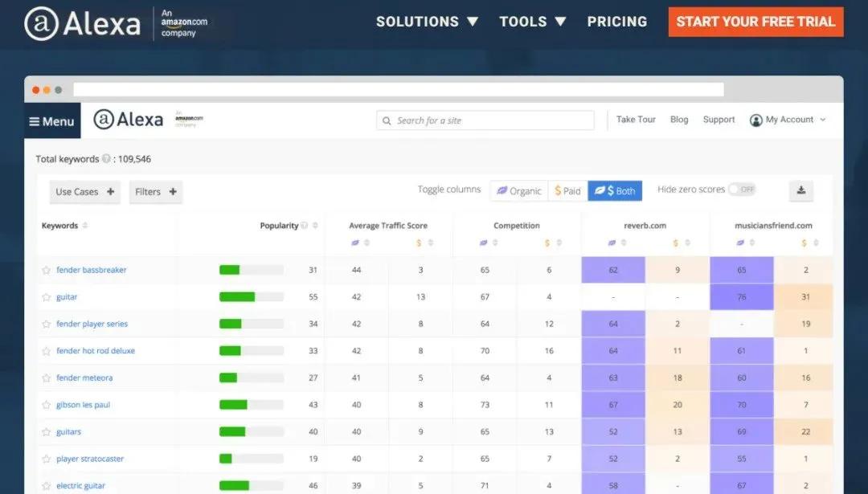This screenshot has width=868, height=494.
Task: Sort by the Keywords column arrows
Action: coord(85,226)
